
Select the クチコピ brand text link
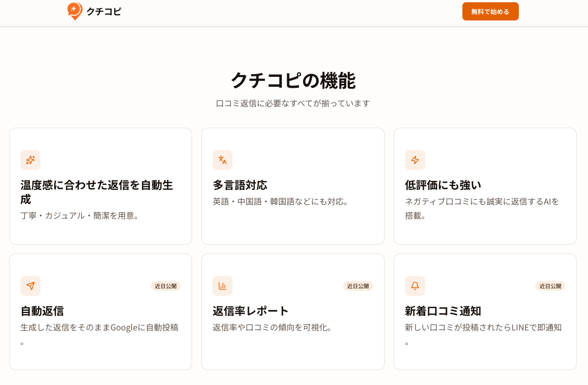coord(103,12)
